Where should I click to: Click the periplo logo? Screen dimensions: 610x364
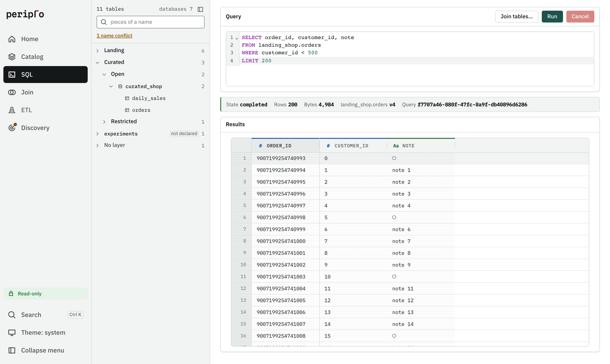click(25, 14)
